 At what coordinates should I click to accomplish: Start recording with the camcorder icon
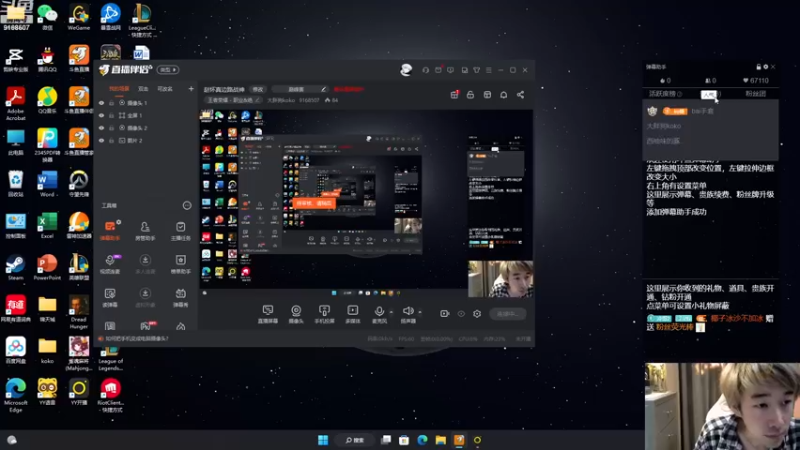[444, 314]
